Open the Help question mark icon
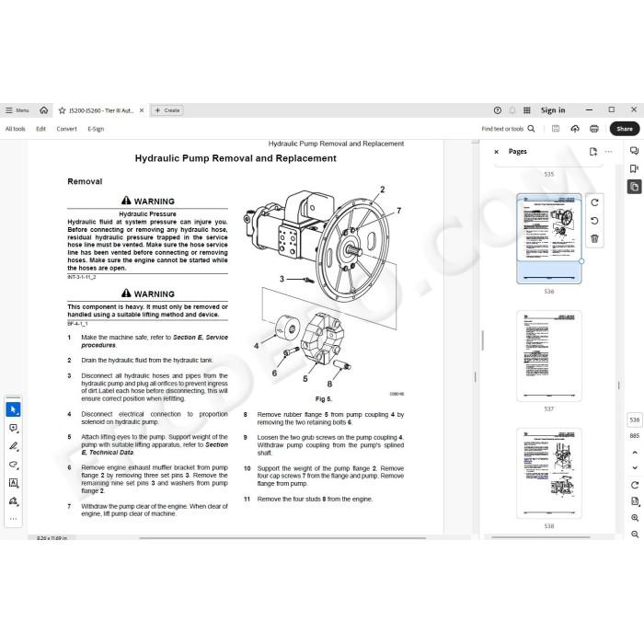The image size is (644, 644). coord(498,110)
